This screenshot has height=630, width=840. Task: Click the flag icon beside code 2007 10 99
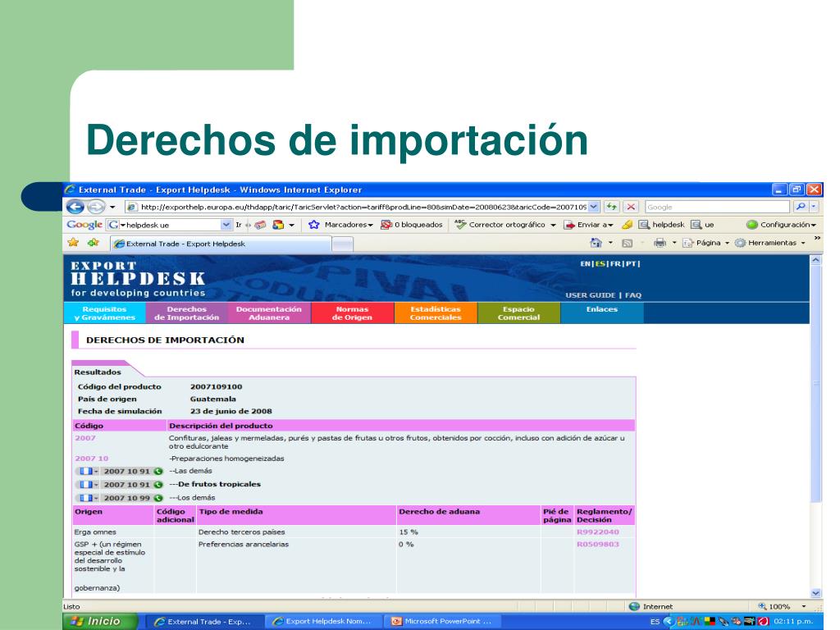tap(85, 498)
